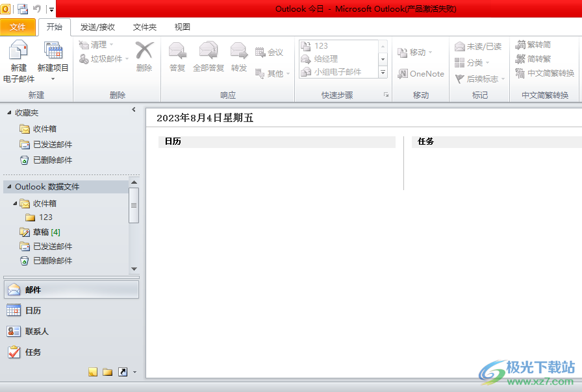Click the undo quick access icon

pyautogui.click(x=37, y=9)
